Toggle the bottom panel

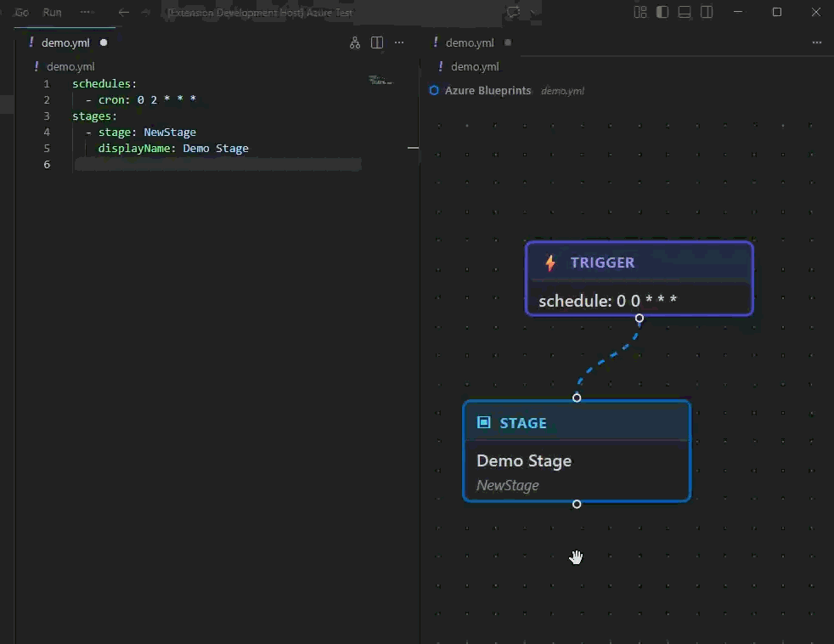click(685, 12)
